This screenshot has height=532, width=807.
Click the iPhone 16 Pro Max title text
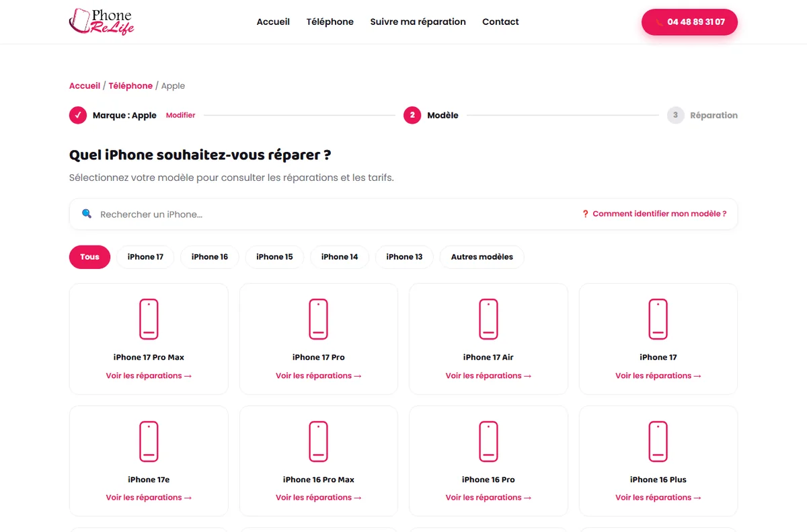point(319,480)
